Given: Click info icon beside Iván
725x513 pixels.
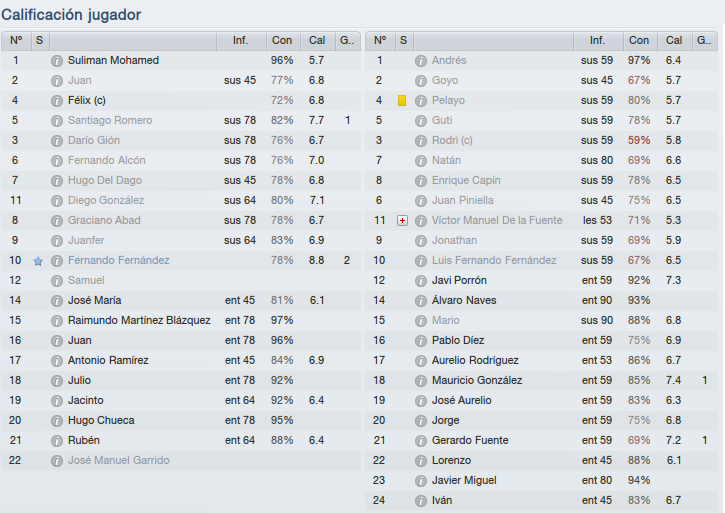Looking at the screenshot, I should tap(420, 501).
